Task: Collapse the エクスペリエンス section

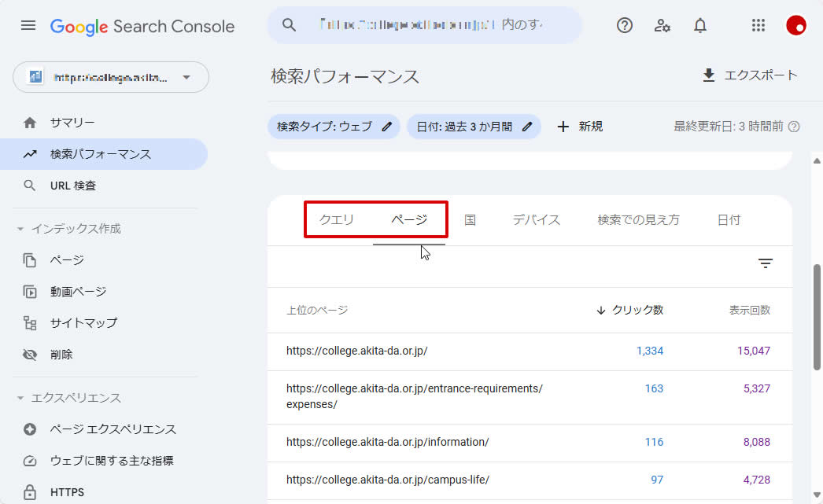Action: pos(21,398)
